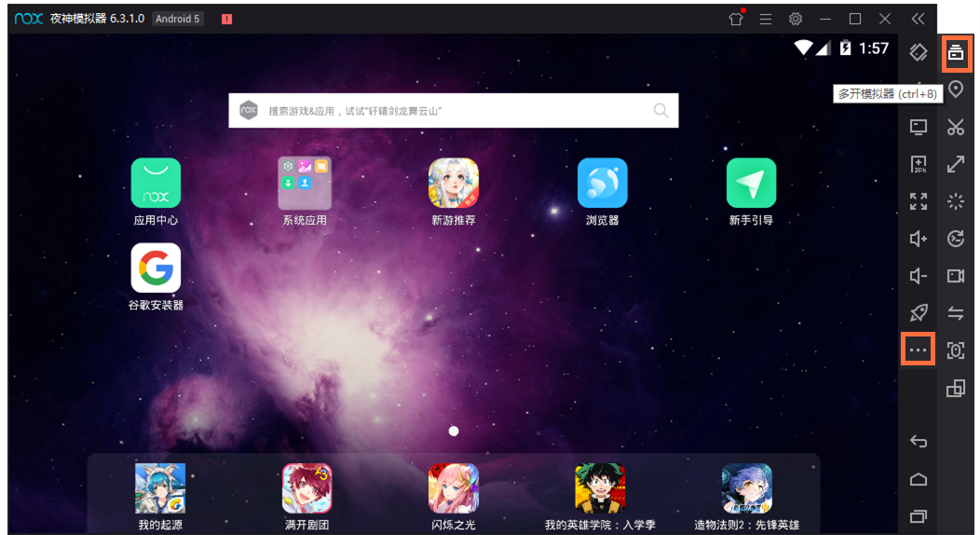Click the Android home button in sidebar
The height and width of the screenshot is (535, 980).
(x=919, y=479)
